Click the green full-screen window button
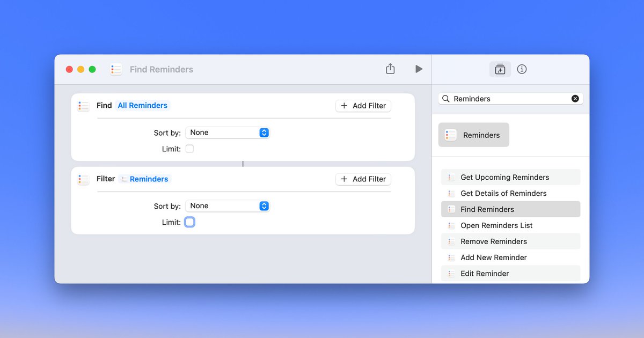This screenshot has width=644, height=338. [x=92, y=69]
